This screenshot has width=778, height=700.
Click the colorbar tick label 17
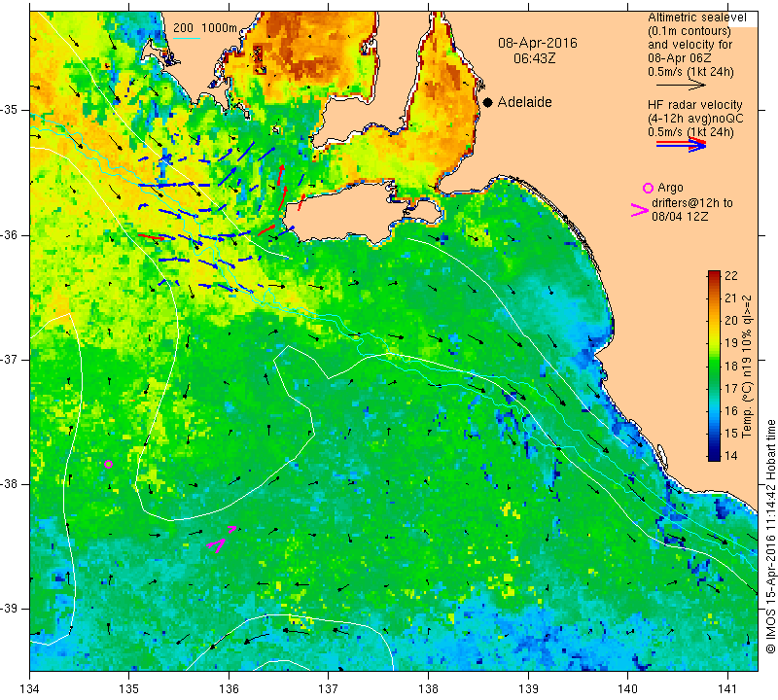731,389
